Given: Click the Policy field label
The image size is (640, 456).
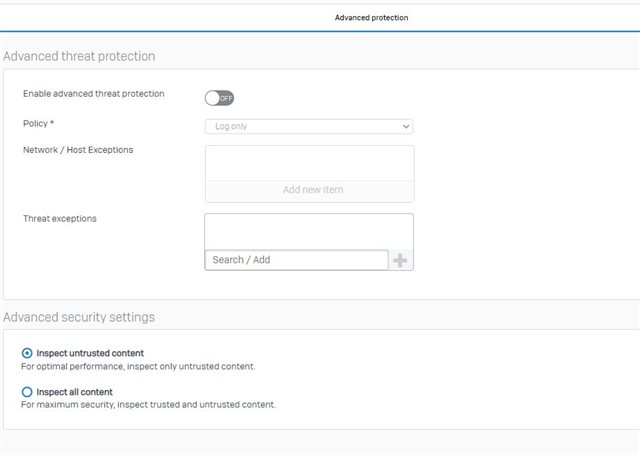Looking at the screenshot, I should (x=38, y=124).
